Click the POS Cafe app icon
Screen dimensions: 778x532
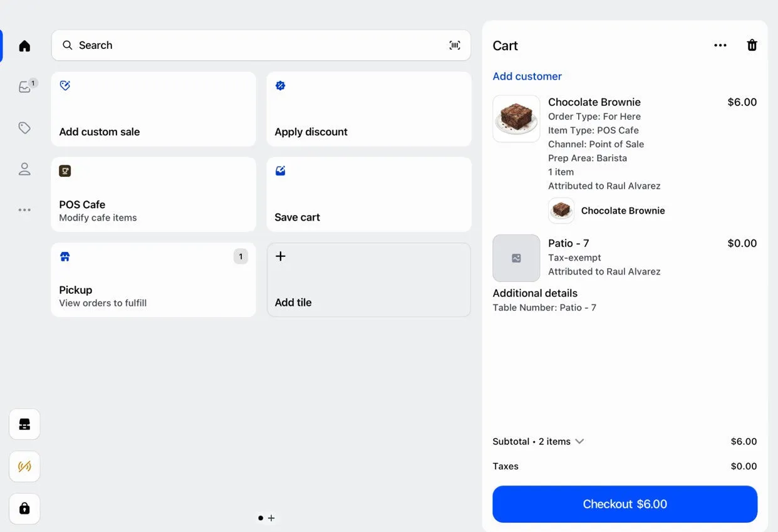coord(65,170)
